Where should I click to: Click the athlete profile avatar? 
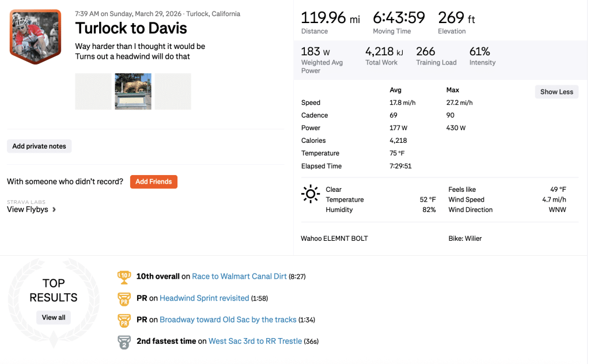(x=35, y=36)
